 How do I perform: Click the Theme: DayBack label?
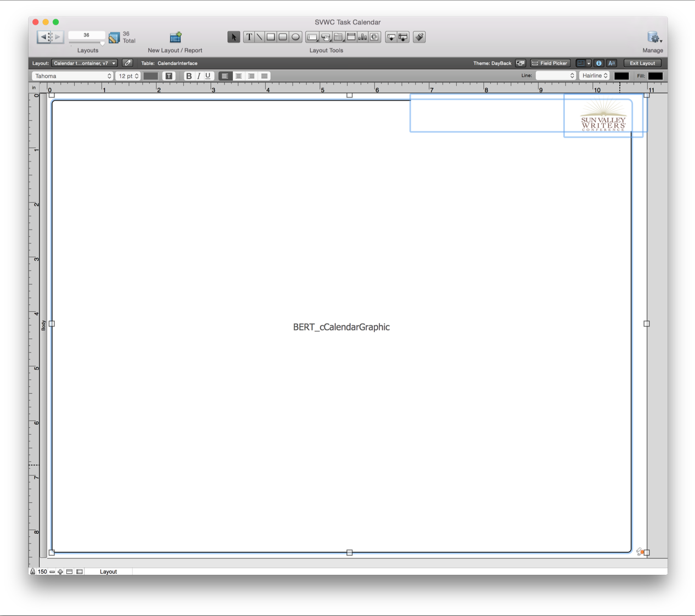click(492, 63)
